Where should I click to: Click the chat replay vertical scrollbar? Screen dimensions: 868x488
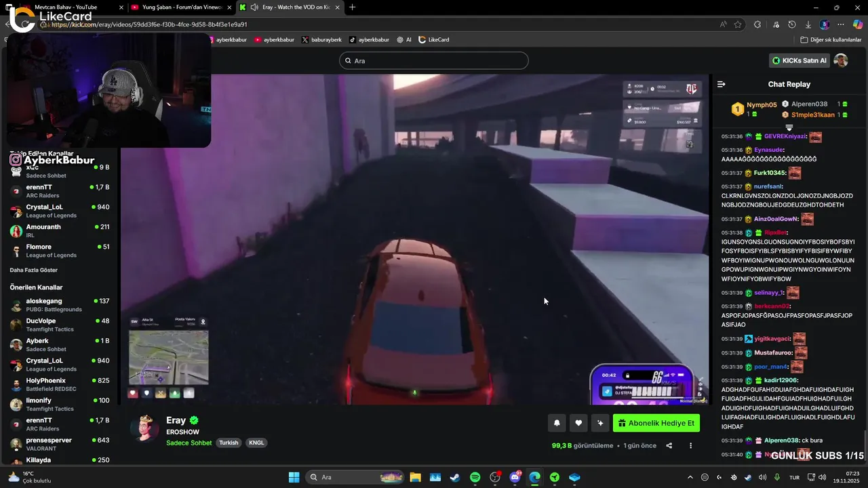click(x=865, y=444)
